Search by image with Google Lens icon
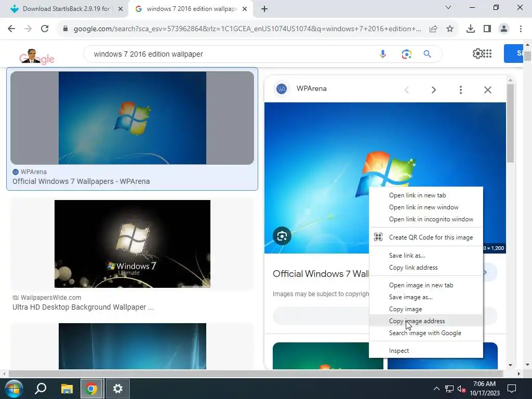 (x=406, y=54)
